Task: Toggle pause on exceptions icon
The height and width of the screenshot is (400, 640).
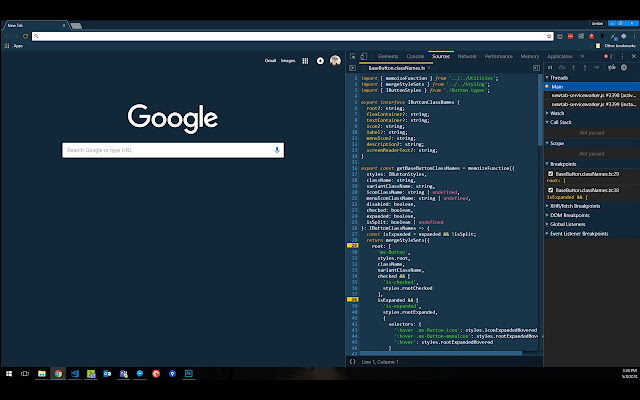Action: click(624, 67)
